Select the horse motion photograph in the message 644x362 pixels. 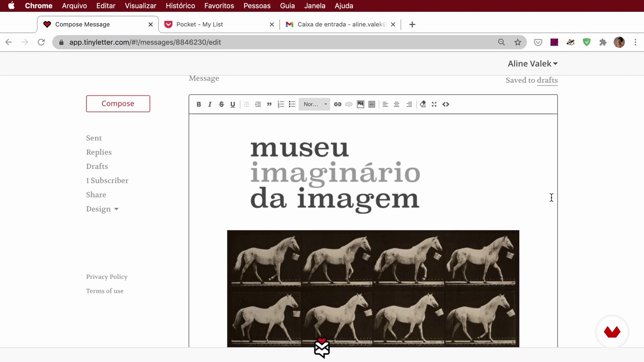(373, 289)
